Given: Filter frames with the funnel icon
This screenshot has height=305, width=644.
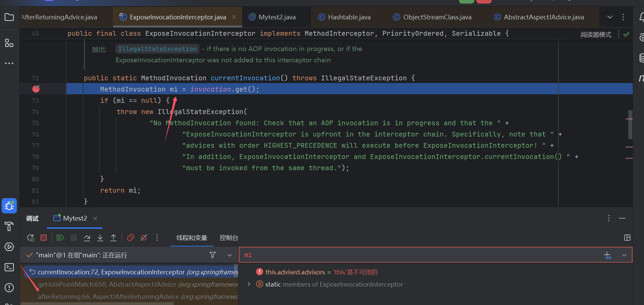Looking at the screenshot, I should tap(213, 255).
